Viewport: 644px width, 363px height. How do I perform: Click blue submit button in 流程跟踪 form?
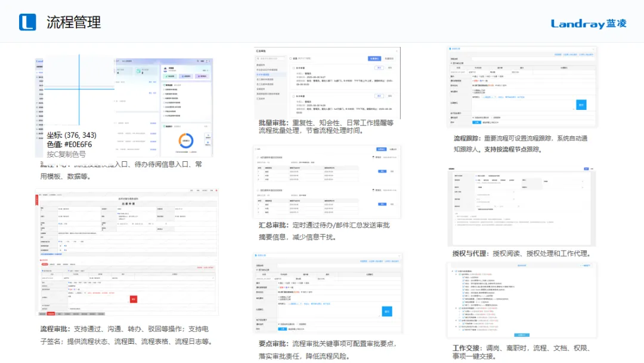point(581,104)
